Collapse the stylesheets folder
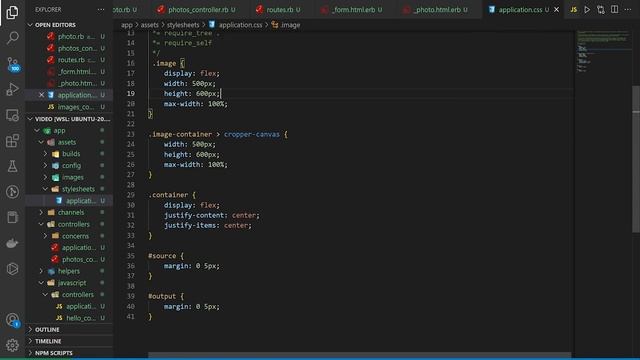Screen dimensions: 640x360 click(x=69, y=189)
